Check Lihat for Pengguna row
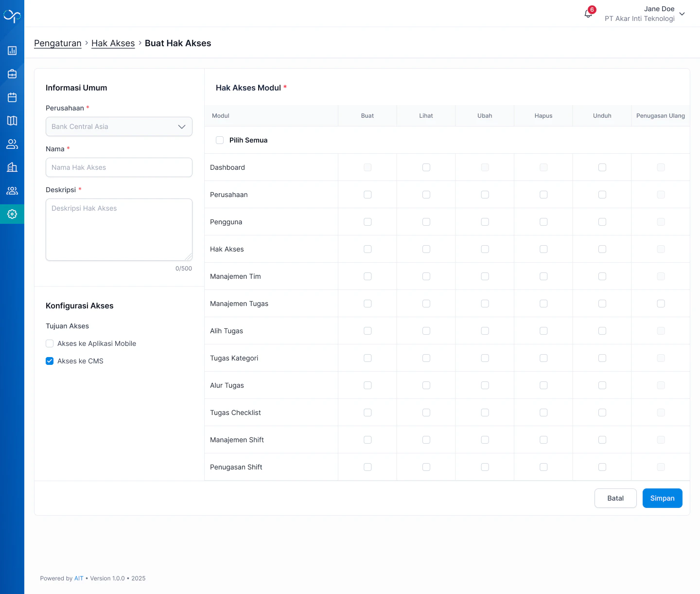Image resolution: width=700 pixels, height=594 pixels. 426,222
